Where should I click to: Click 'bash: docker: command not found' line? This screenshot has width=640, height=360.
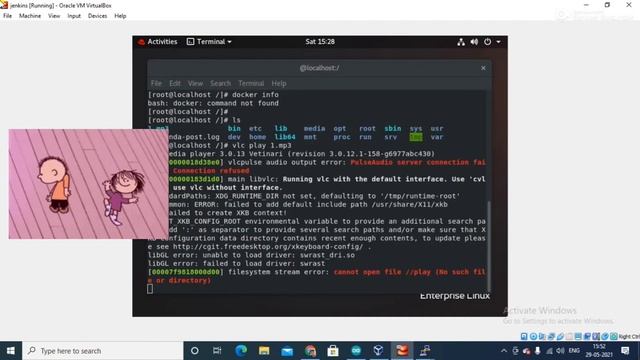[213, 103]
